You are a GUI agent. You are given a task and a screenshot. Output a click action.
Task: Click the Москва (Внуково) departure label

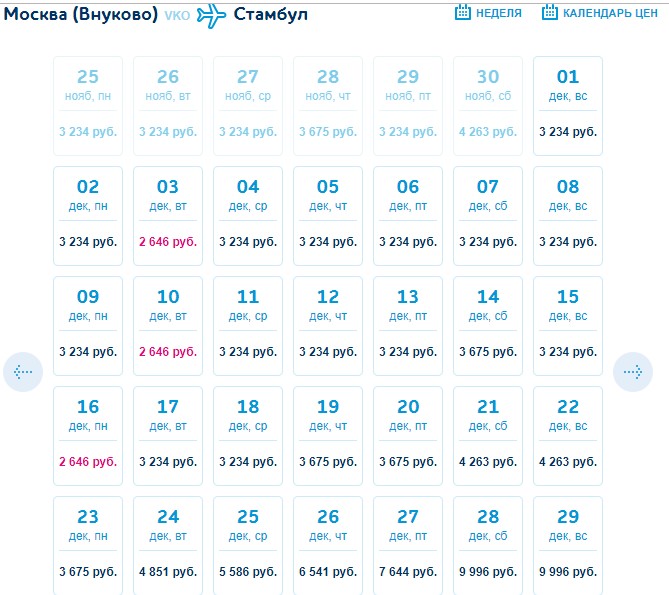click(80, 14)
